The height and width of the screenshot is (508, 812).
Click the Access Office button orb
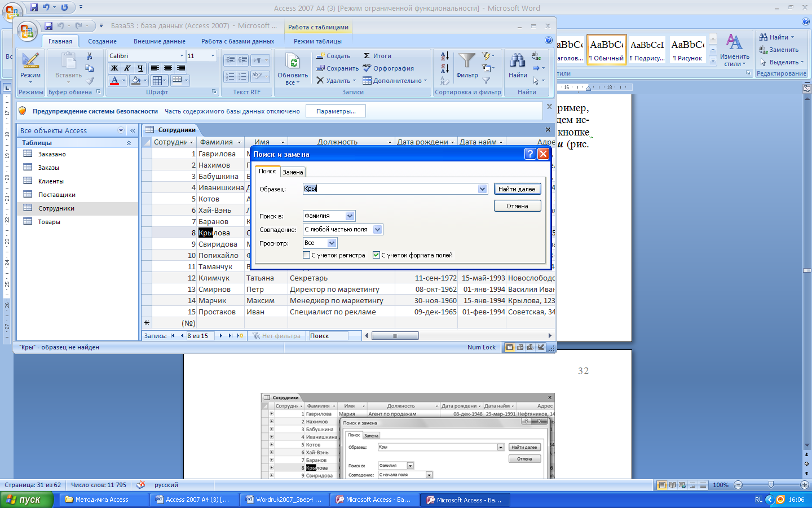pos(27,31)
